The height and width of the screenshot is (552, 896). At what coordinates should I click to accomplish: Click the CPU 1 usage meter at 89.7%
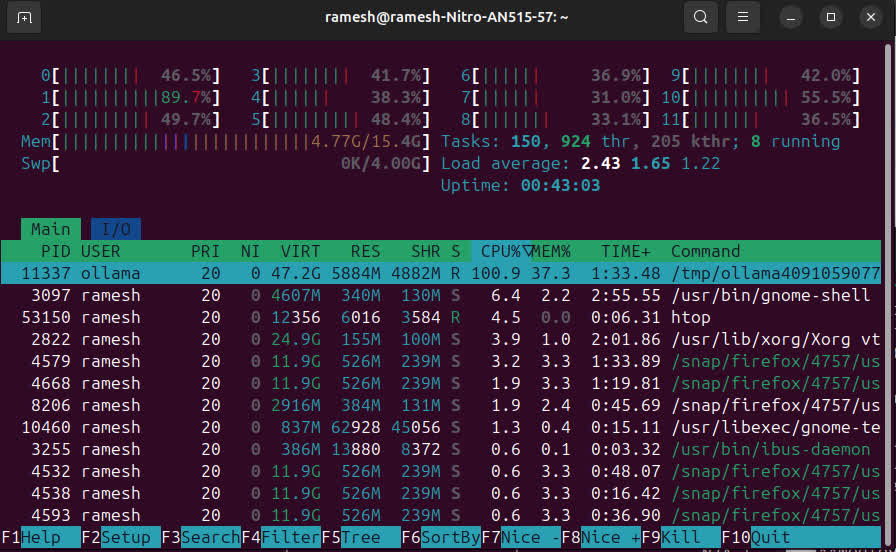(130, 98)
